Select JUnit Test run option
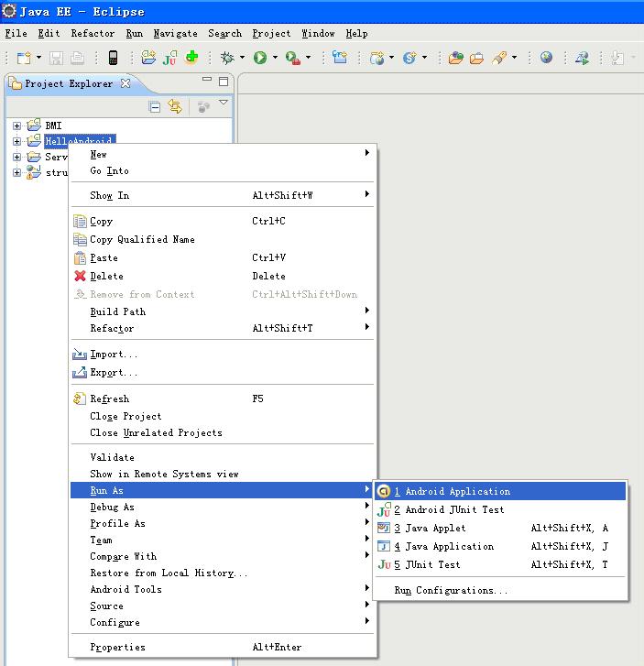The width and height of the screenshot is (644, 666). point(432,565)
